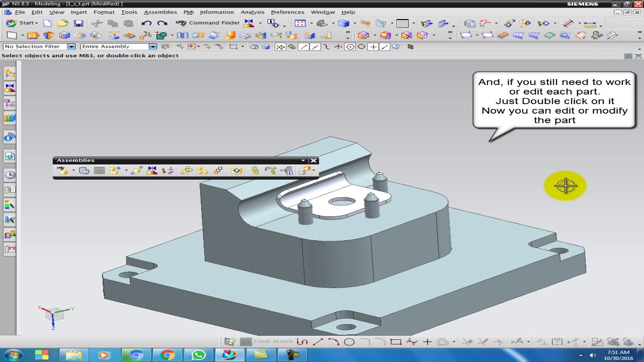644x362 pixels.
Task: Click the Move Face synchronous modeling icon
Action: [x=364, y=35]
